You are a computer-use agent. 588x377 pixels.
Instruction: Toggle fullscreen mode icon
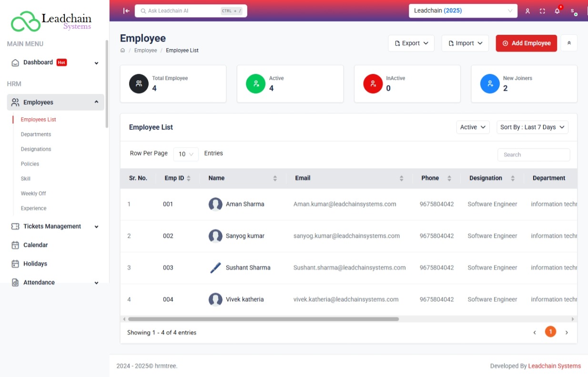pos(542,11)
